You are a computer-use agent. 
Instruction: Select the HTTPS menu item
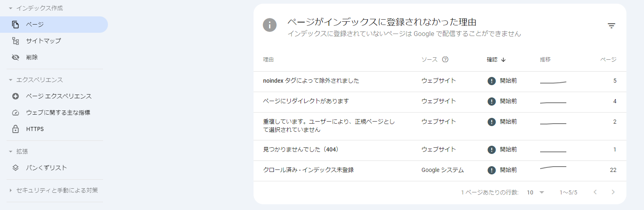[x=35, y=129]
